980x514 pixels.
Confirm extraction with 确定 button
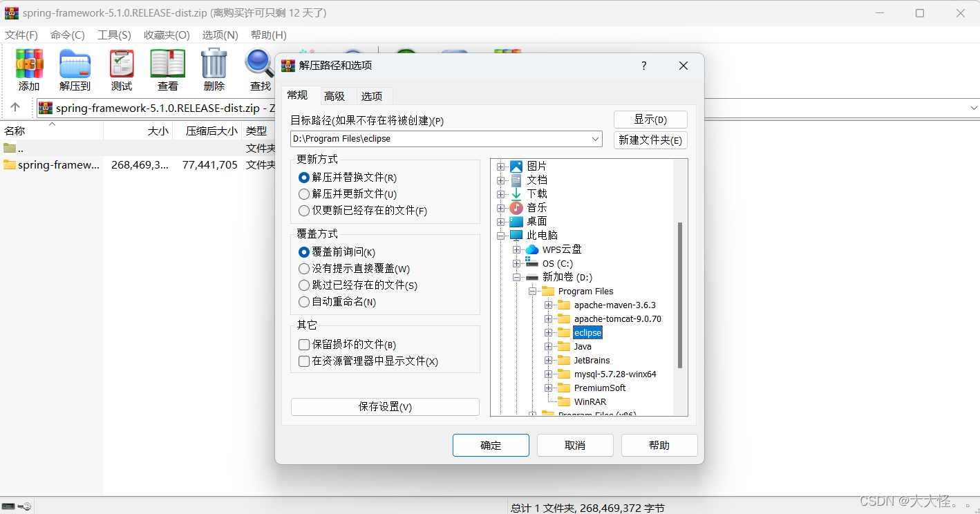point(491,445)
